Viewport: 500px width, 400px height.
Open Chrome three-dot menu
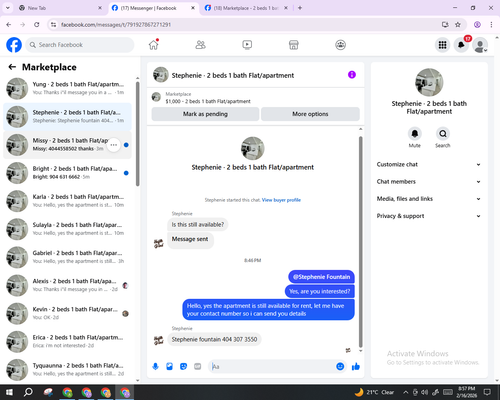[491, 24]
